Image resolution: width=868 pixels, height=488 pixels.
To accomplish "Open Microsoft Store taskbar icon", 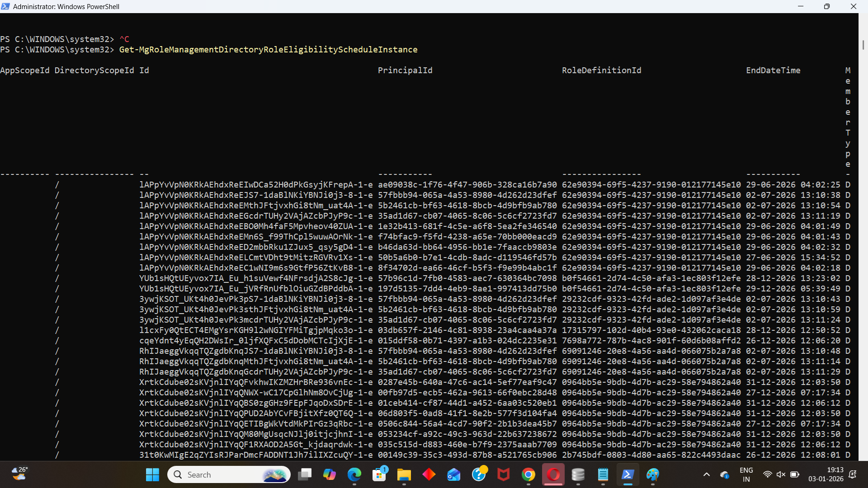I will coord(379,474).
